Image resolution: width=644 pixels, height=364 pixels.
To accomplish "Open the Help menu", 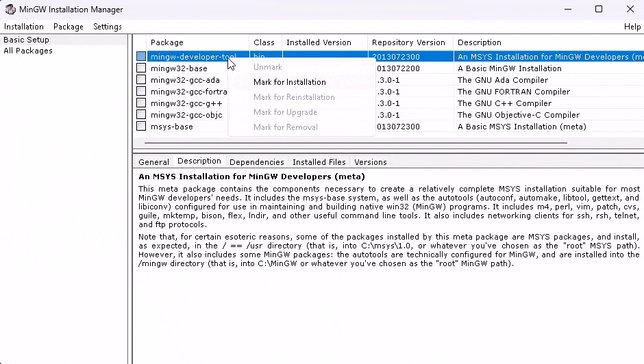I will pos(632,27).
